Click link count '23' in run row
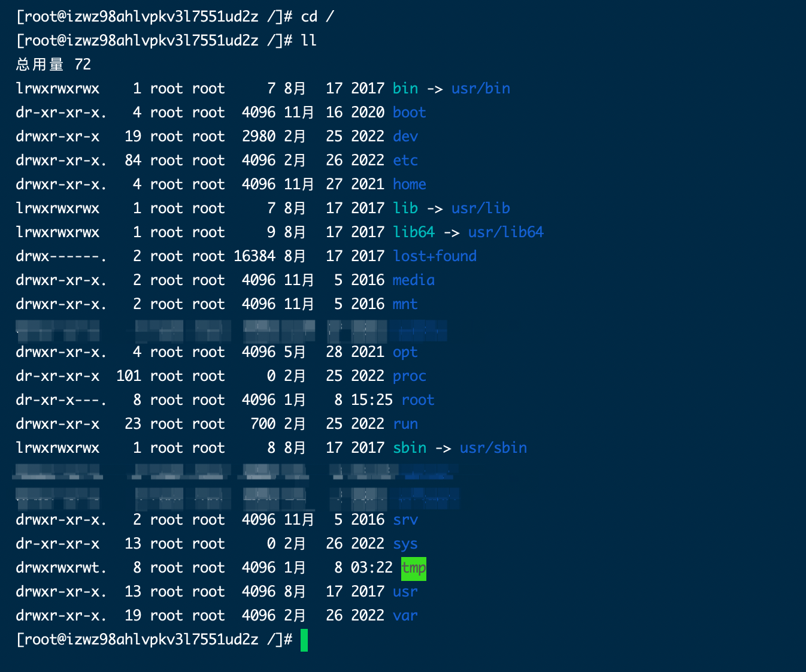Screen dimensions: 806x672 point(133,424)
